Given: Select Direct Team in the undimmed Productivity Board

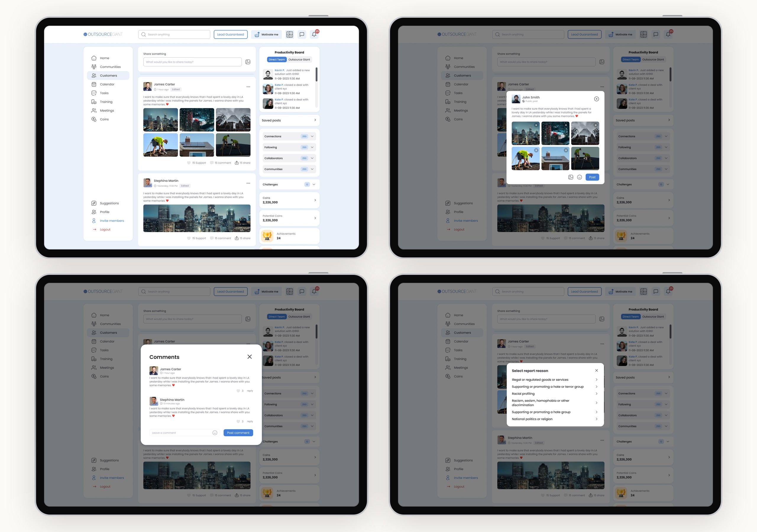Looking at the screenshot, I should tap(276, 60).
